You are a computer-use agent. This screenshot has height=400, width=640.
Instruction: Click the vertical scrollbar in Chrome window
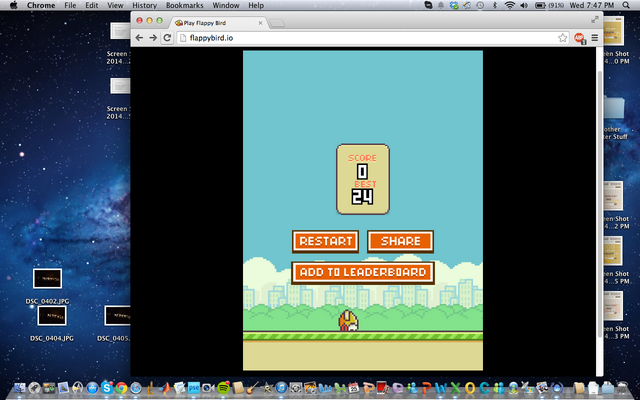point(600,204)
